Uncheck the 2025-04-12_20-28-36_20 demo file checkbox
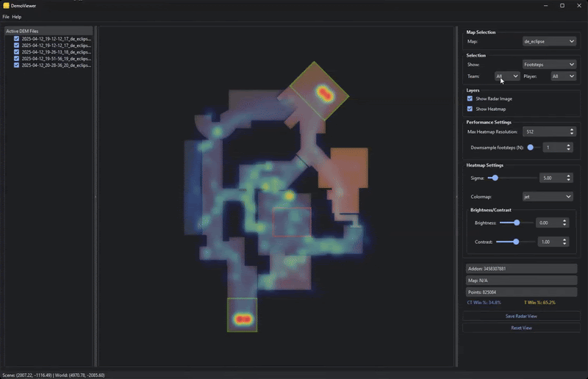The width and height of the screenshot is (588, 379). 16,65
